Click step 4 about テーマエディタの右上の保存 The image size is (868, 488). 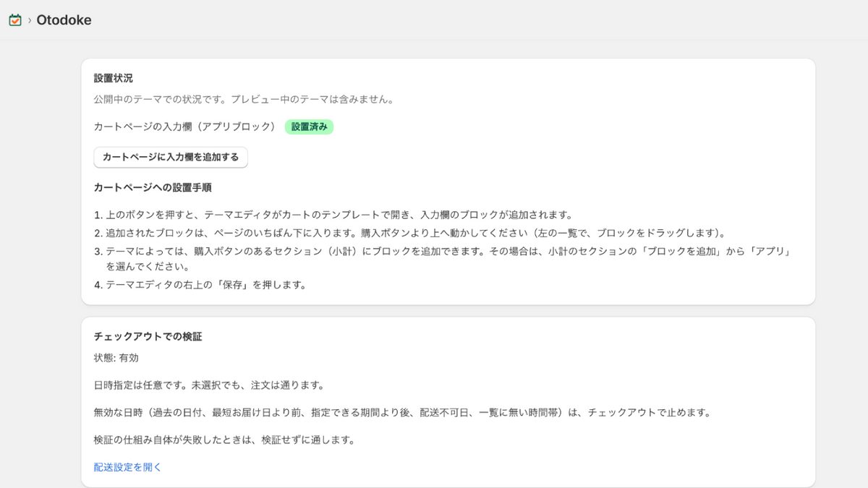click(x=200, y=285)
